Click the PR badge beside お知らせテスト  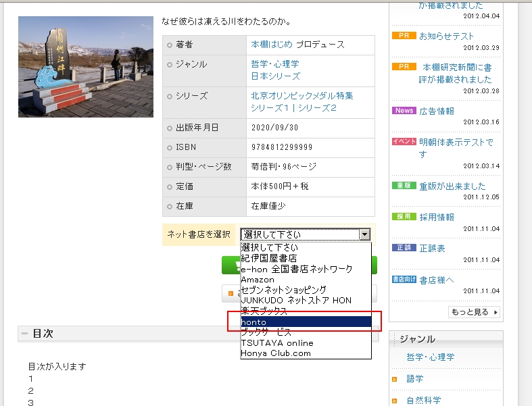(404, 36)
